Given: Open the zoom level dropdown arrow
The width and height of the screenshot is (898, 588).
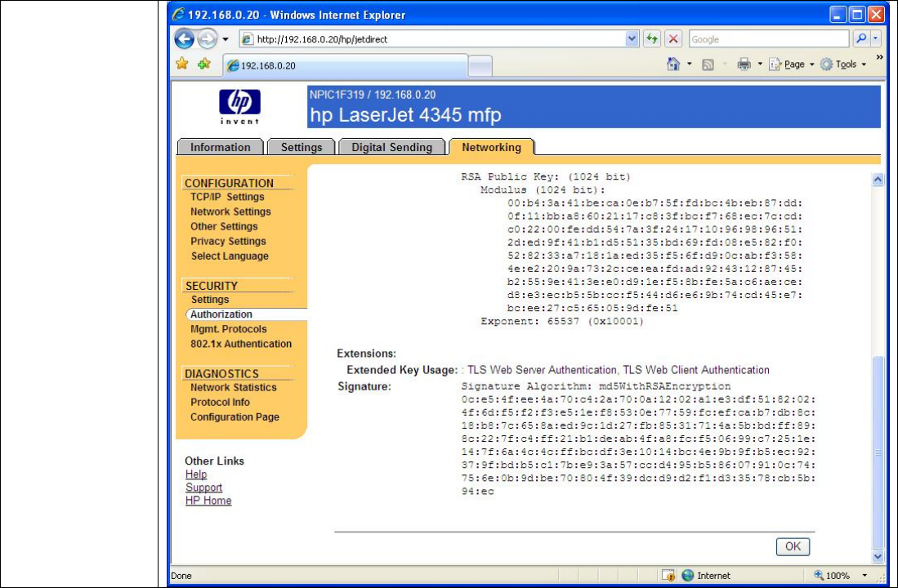Looking at the screenshot, I should tap(864, 576).
